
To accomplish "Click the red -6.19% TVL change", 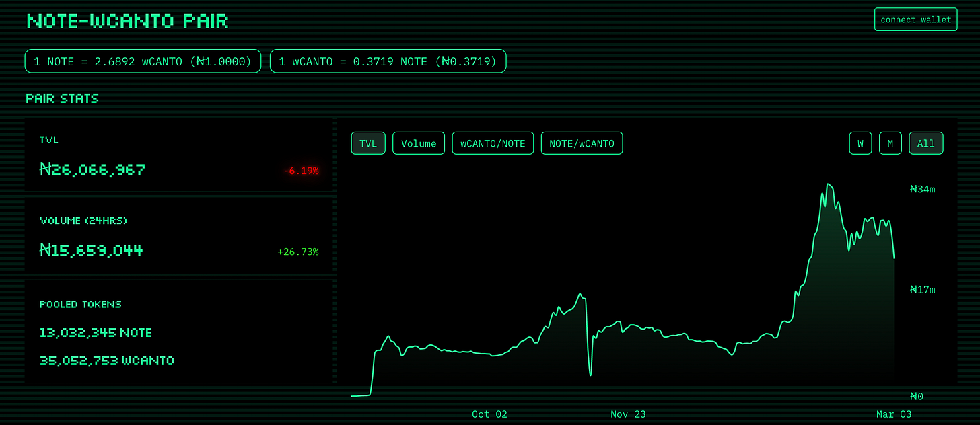I will coord(301,171).
